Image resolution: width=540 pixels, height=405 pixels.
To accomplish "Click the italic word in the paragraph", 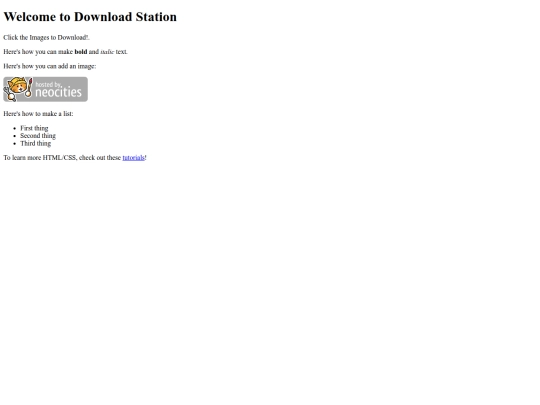I will click(107, 52).
